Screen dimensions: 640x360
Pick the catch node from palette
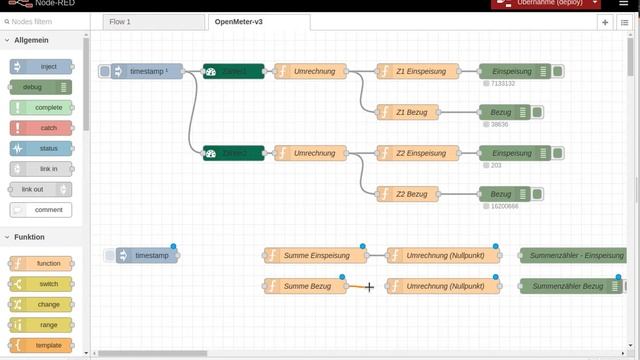click(x=41, y=128)
